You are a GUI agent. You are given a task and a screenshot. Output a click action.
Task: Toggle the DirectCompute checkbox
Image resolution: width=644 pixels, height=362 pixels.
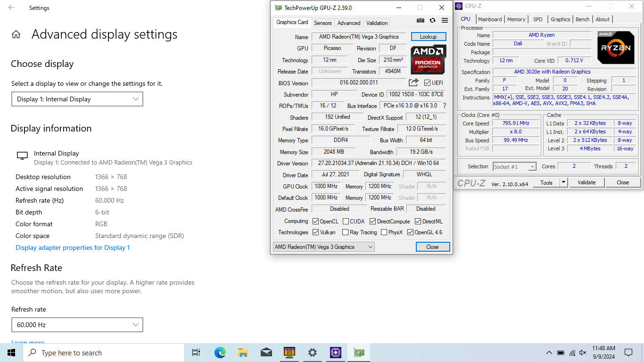(x=372, y=221)
